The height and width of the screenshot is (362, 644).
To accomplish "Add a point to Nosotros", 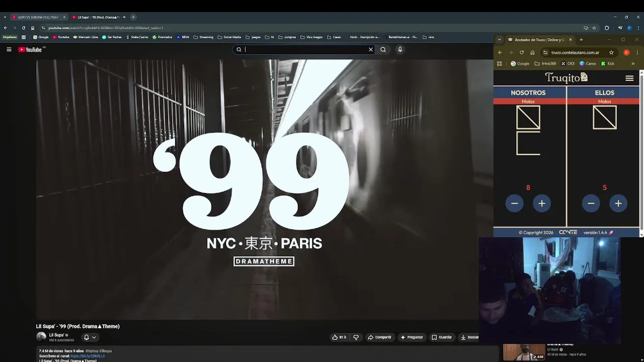I will click(542, 203).
